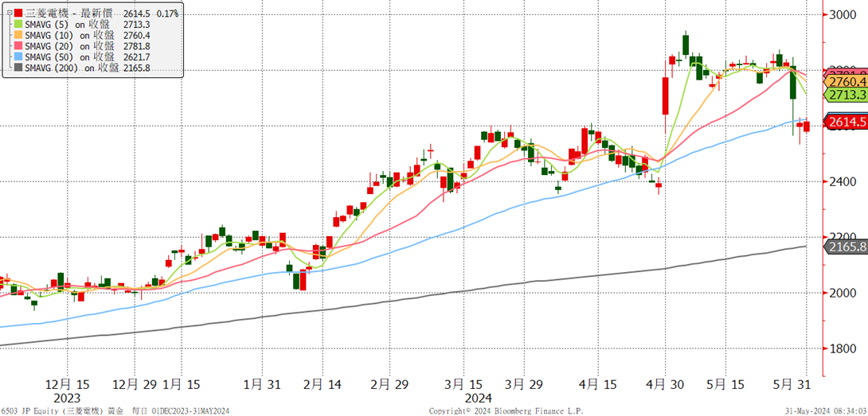Click the 1月 31 date axis label

tap(262, 385)
